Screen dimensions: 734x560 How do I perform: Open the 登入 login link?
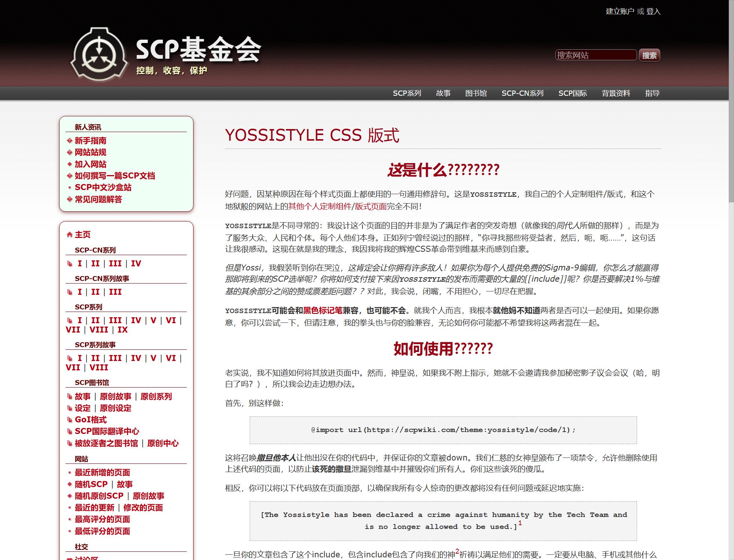[653, 11]
